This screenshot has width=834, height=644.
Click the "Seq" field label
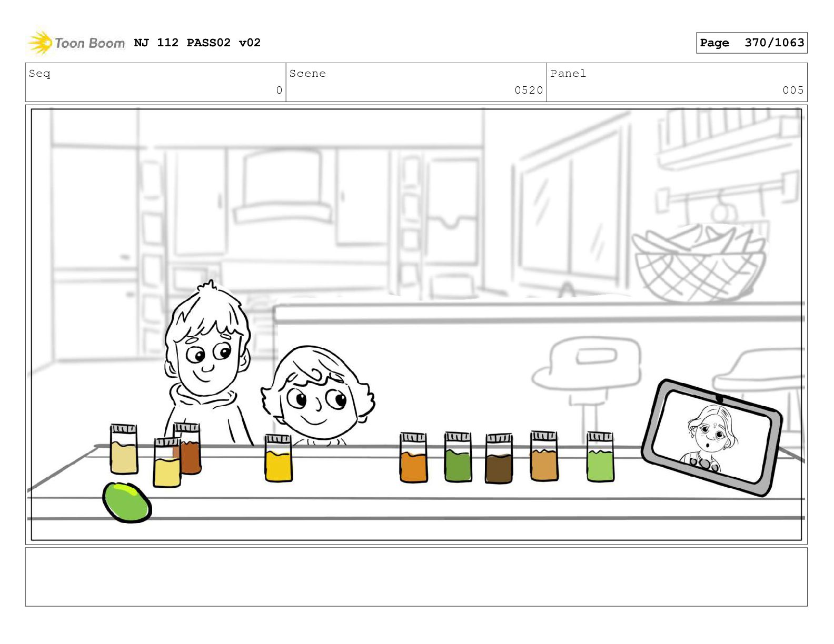pos(39,74)
